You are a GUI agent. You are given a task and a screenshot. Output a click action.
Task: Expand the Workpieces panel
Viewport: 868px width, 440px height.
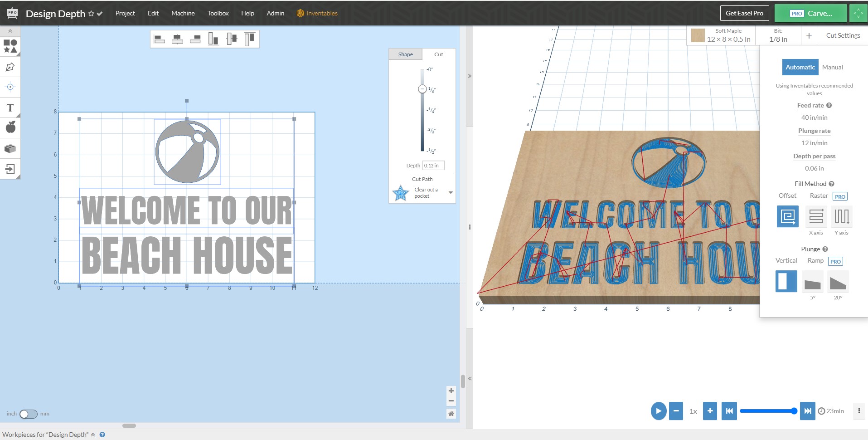[93, 435]
